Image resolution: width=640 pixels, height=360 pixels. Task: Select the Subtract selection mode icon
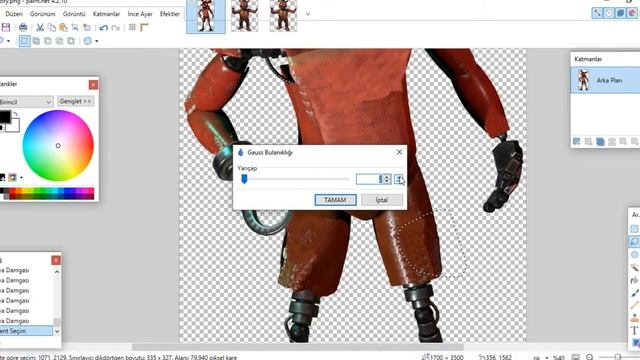(x=48, y=41)
